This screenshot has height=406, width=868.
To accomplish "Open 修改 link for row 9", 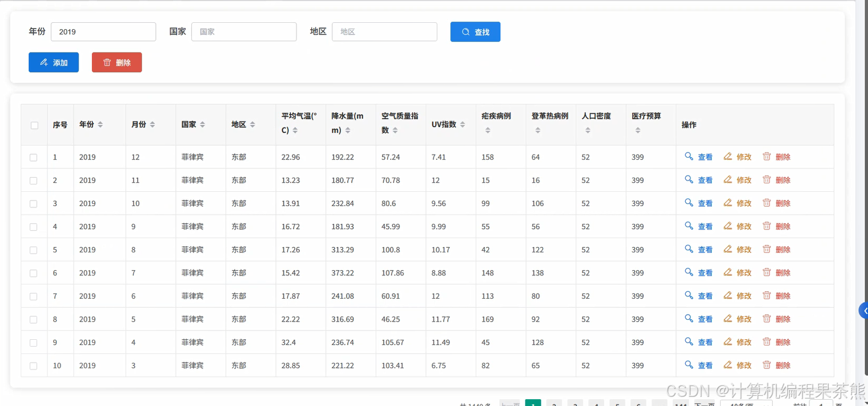I will point(744,342).
